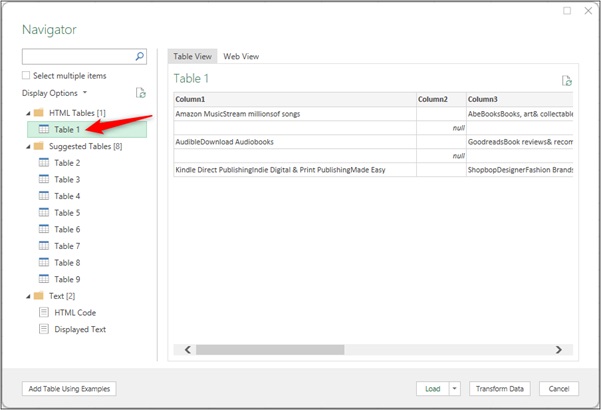This screenshot has height=410, width=601.
Task: Click inside the navigator search field
Action: point(77,57)
